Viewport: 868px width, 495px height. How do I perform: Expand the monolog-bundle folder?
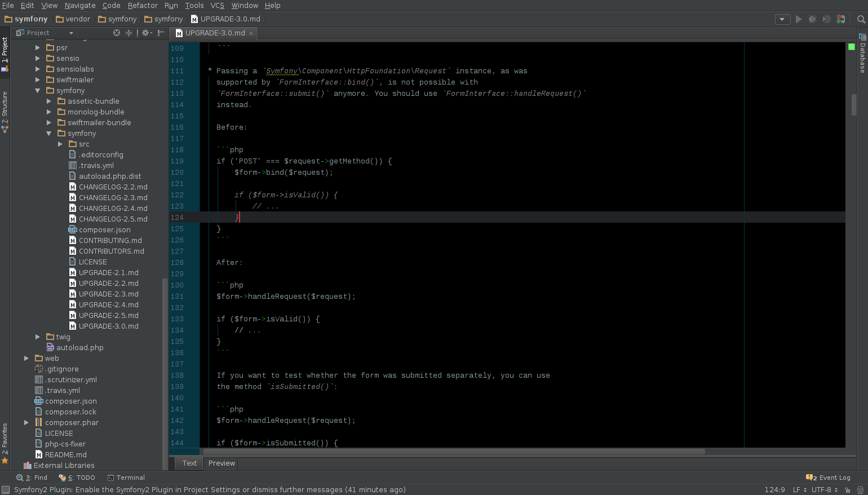[x=49, y=112]
